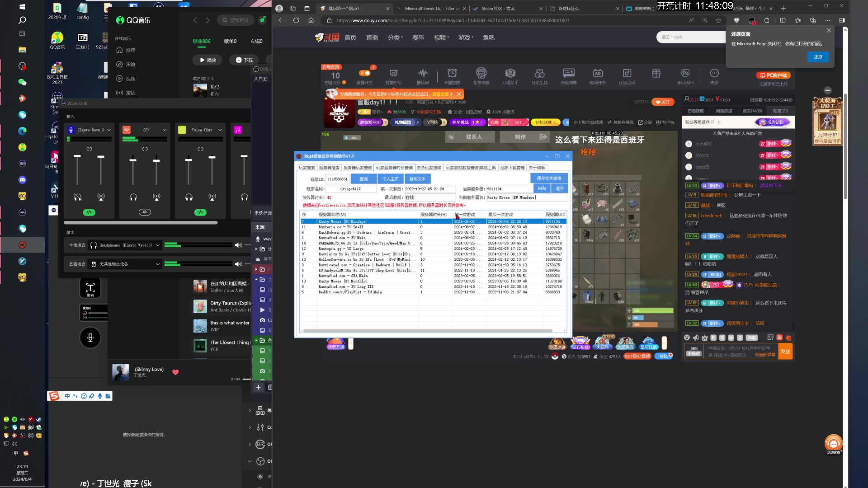Click the 推流码 stream key icon
The height and width of the screenshot is (488, 868).
coord(423,73)
